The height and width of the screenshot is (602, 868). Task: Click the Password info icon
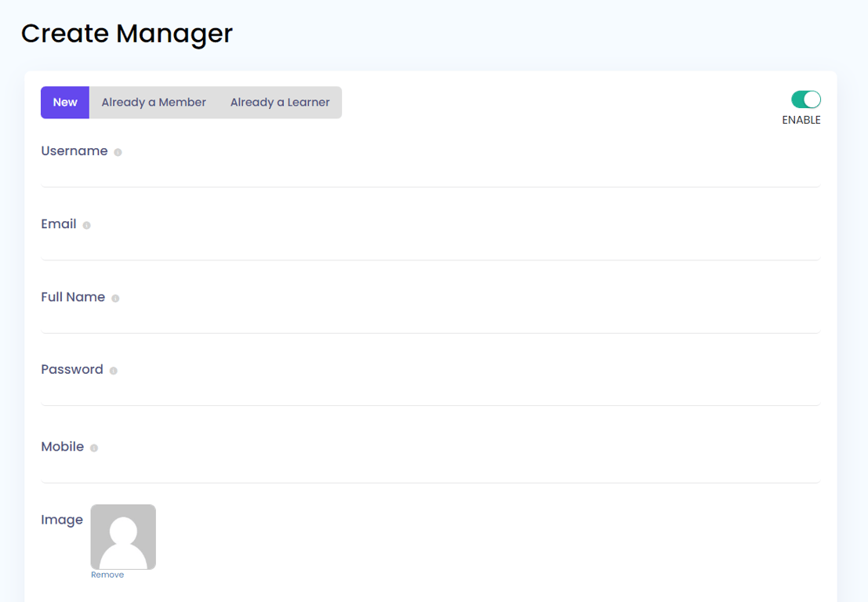tap(113, 371)
